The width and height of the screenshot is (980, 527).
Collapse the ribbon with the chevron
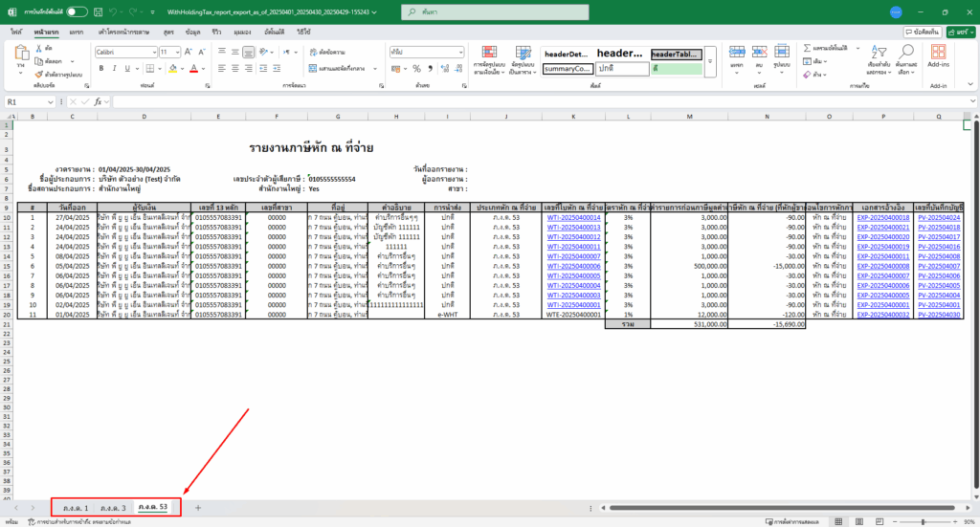[970, 85]
